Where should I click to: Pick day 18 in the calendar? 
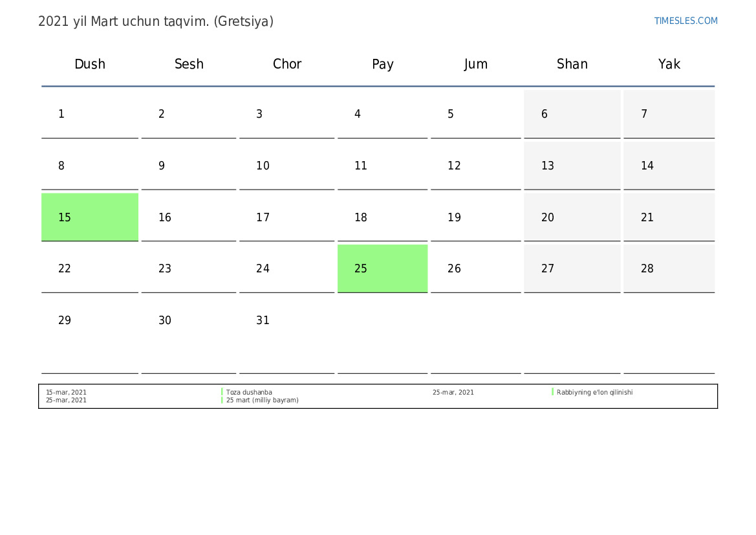[382, 217]
